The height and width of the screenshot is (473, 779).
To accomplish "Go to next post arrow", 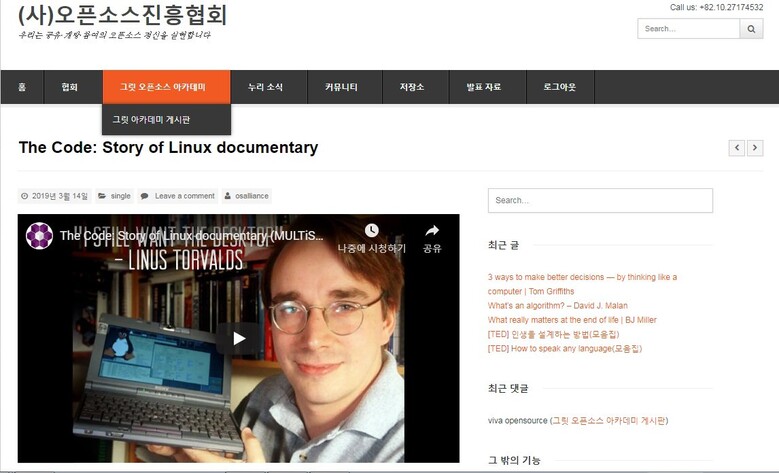I will click(755, 148).
